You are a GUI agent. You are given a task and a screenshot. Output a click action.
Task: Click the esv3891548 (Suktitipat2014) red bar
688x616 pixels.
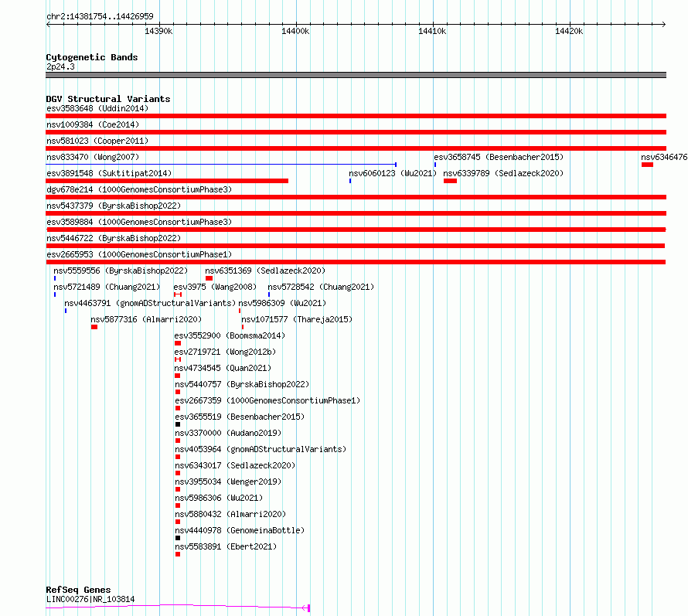point(167,181)
